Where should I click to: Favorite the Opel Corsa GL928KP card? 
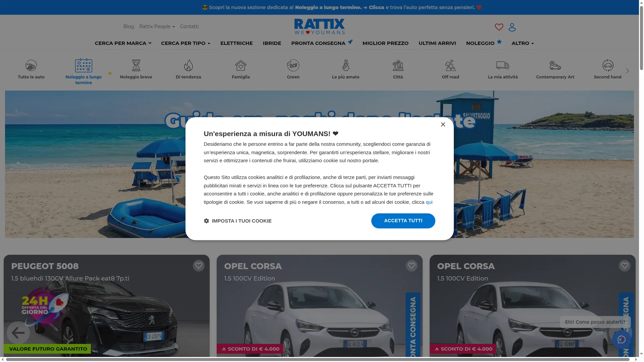click(625, 266)
